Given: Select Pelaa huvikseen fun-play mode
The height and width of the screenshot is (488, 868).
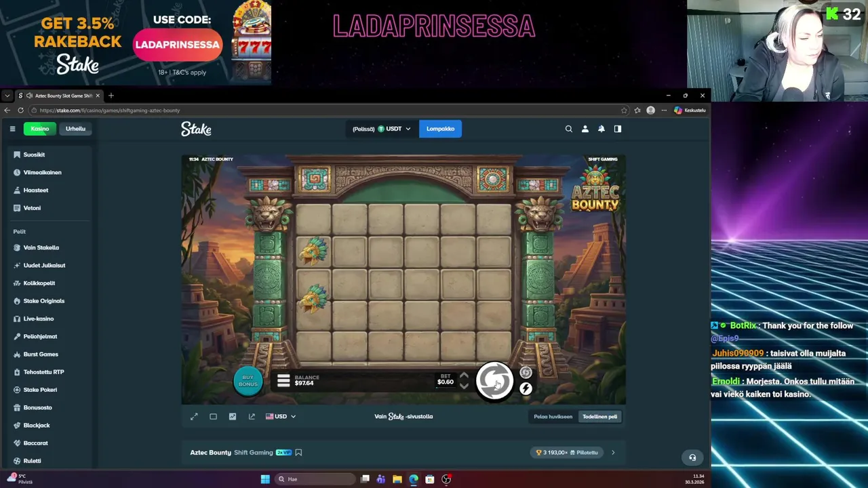Looking at the screenshot, I should (x=553, y=416).
